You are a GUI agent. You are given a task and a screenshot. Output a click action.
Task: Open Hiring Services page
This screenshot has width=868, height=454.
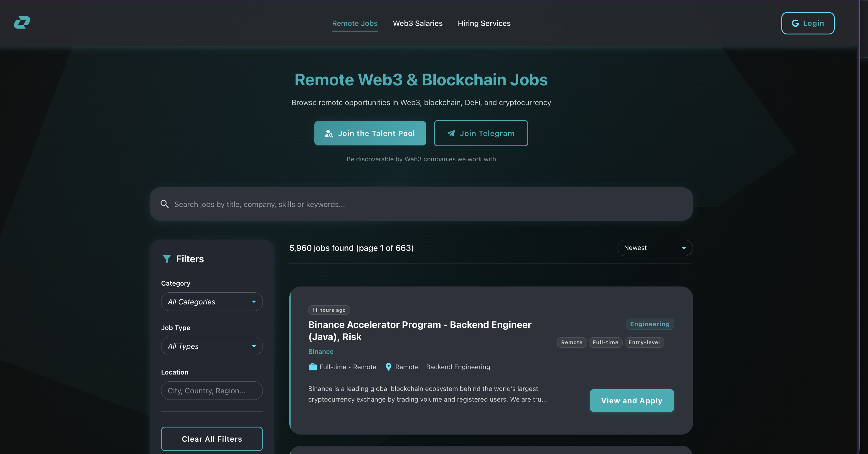pos(484,23)
